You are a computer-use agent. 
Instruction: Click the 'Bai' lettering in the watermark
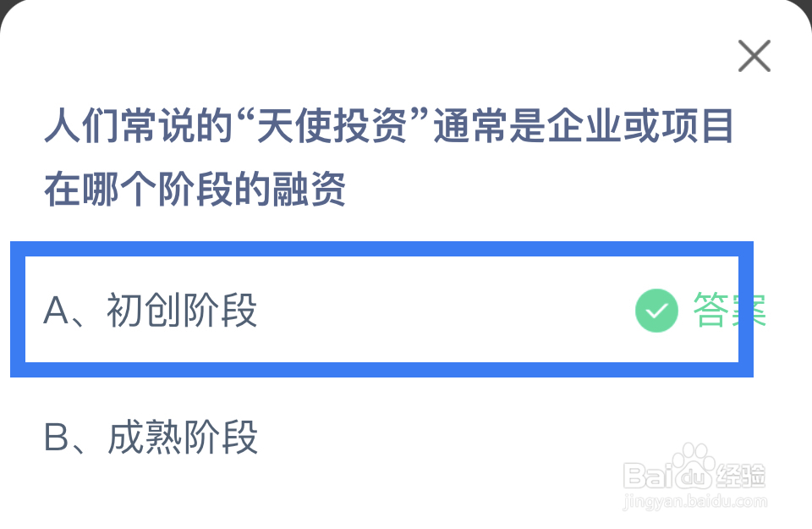[x=647, y=476]
